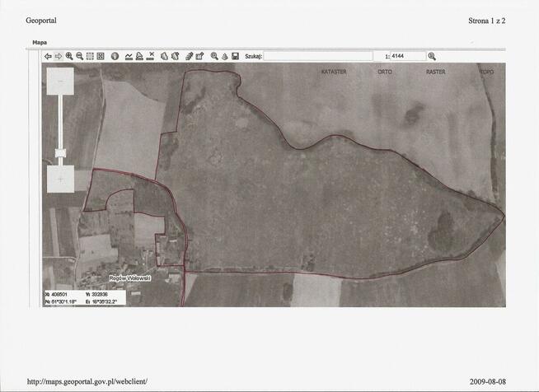Open the Mapa tab
Image resolution: width=539 pixels, height=392 pixels.
coord(40,41)
